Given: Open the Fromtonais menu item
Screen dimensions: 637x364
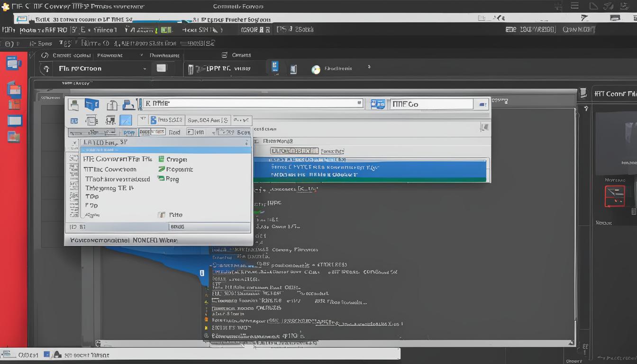Looking at the screenshot, I should pos(165,55).
